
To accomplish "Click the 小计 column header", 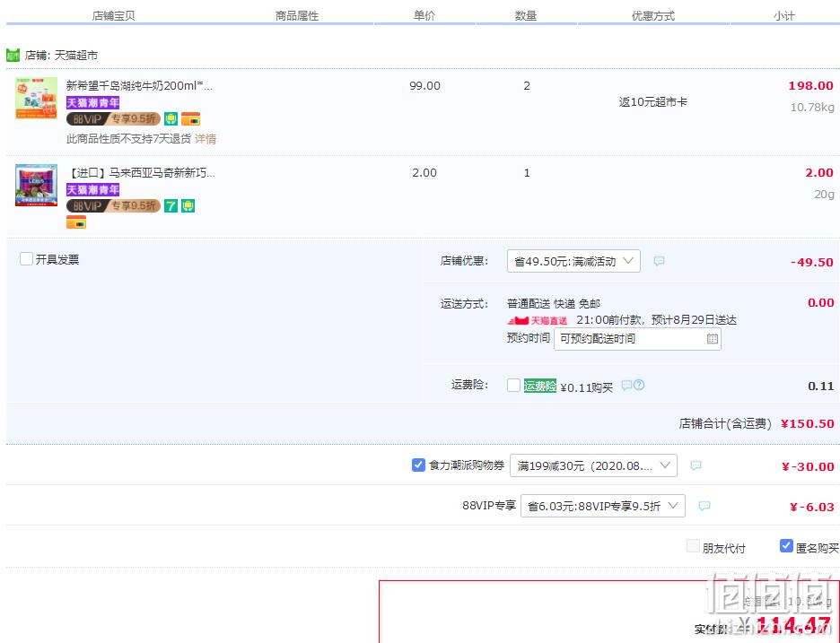I will [783, 16].
